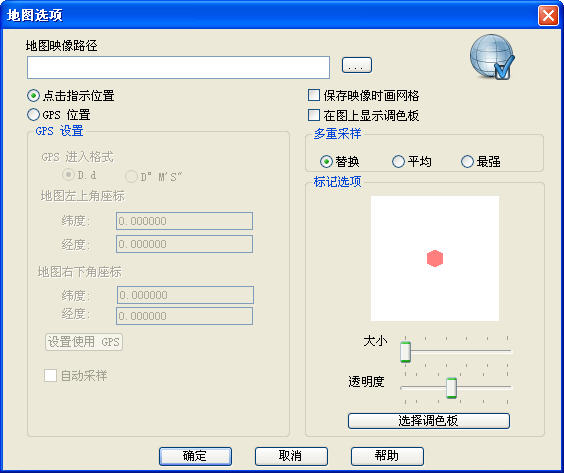Image resolution: width=564 pixels, height=473 pixels.
Task: Close the 地图选项 dialog
Action: pos(548,15)
